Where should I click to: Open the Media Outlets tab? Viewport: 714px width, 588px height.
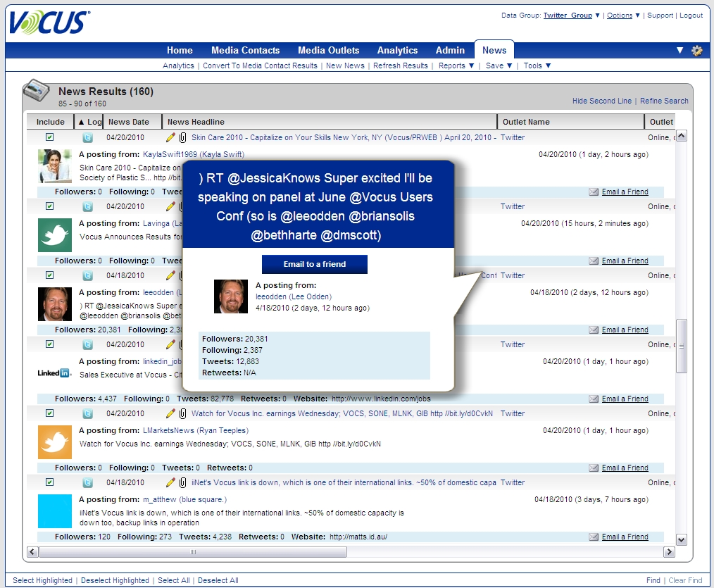(x=328, y=50)
